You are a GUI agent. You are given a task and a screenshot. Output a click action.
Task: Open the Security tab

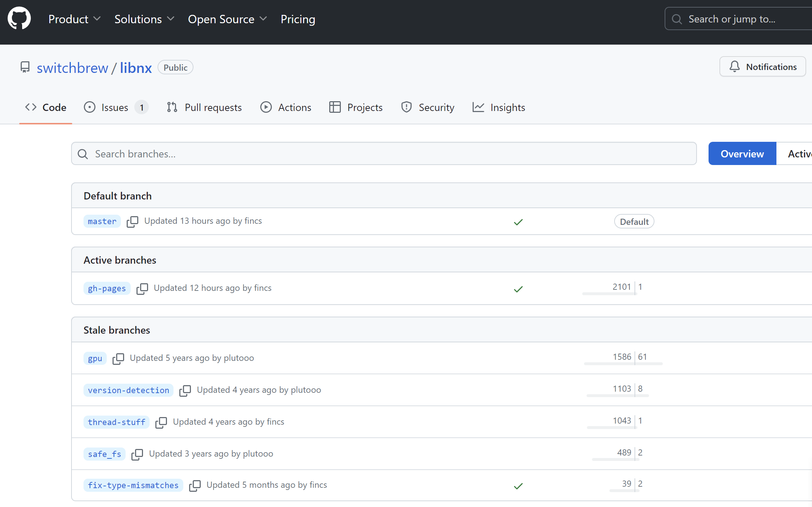pos(428,107)
